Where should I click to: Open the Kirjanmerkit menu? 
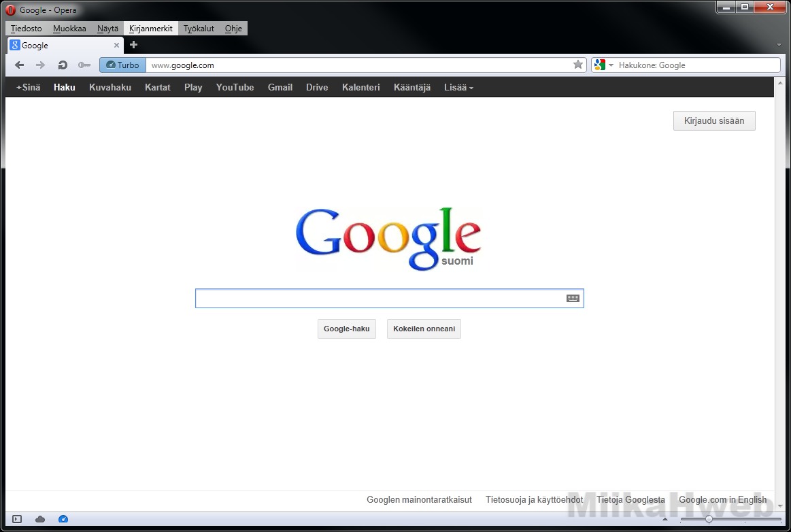[151, 29]
